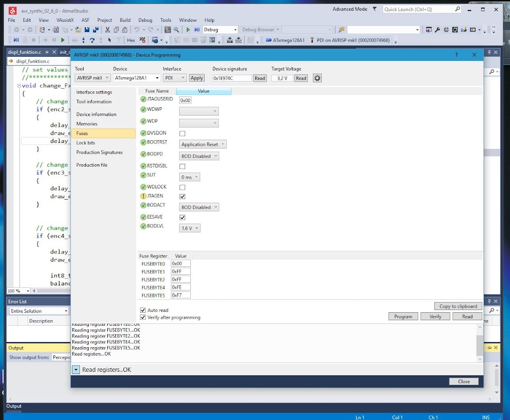Click the Copy icon in toolbar

116,30
